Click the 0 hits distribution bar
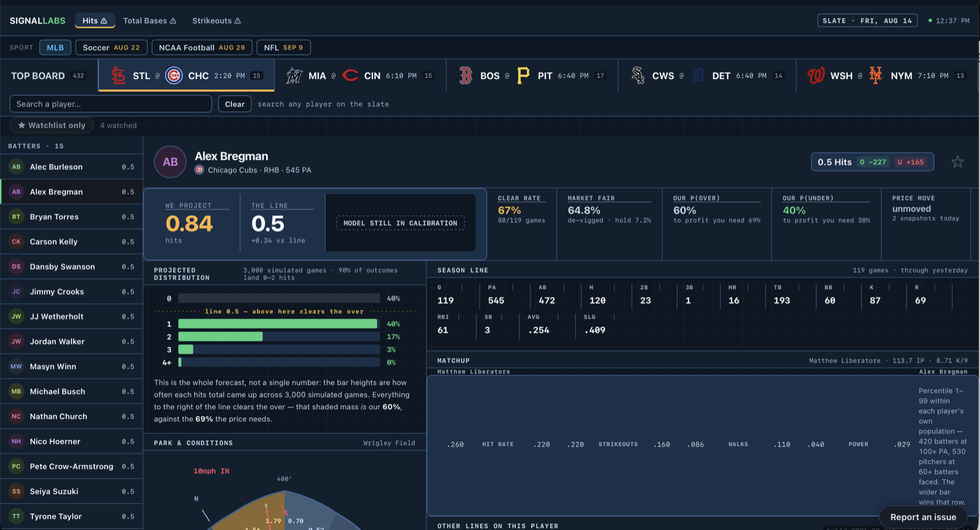This screenshot has height=530, width=980. pyautogui.click(x=279, y=298)
